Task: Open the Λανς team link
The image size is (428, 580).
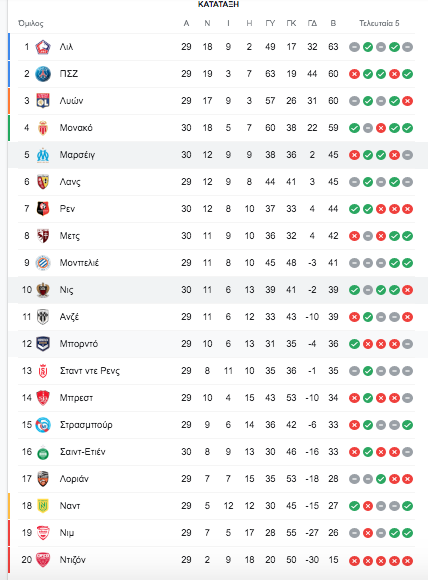Action: coord(70,182)
